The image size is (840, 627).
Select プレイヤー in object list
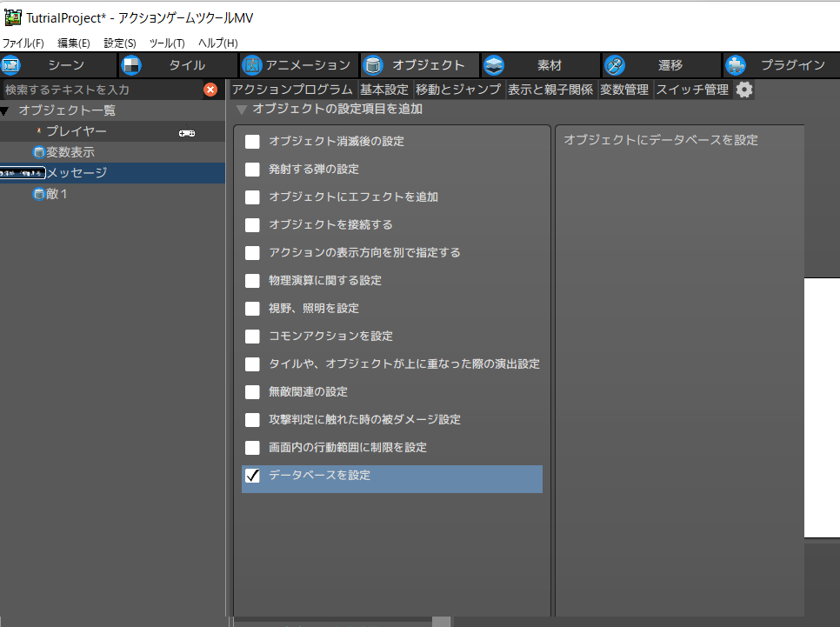[x=112, y=131]
